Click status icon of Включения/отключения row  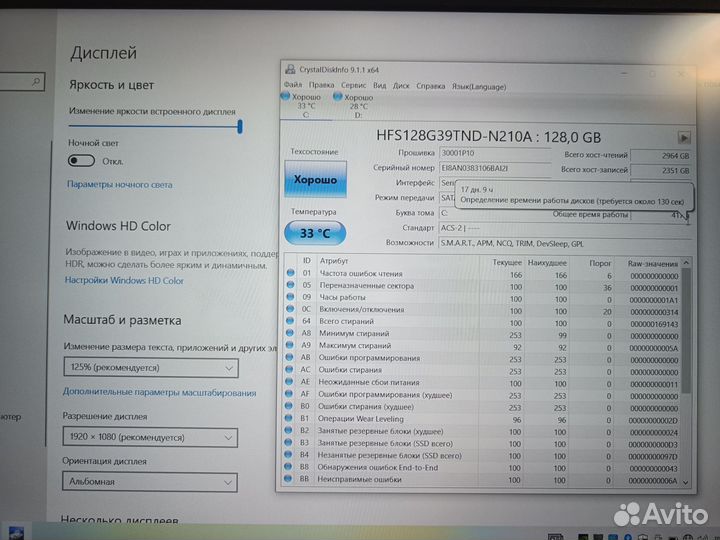coord(290,309)
